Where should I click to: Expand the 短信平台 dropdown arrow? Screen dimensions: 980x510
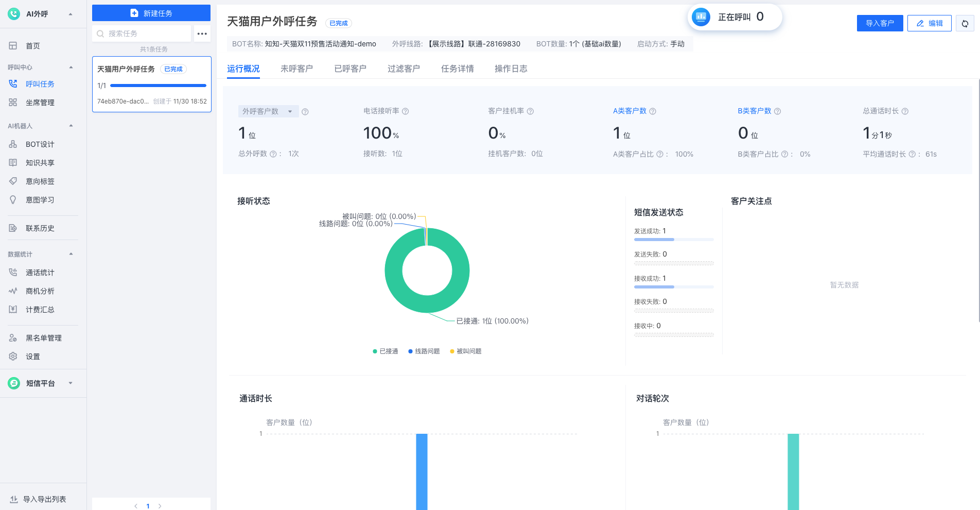pyautogui.click(x=71, y=383)
